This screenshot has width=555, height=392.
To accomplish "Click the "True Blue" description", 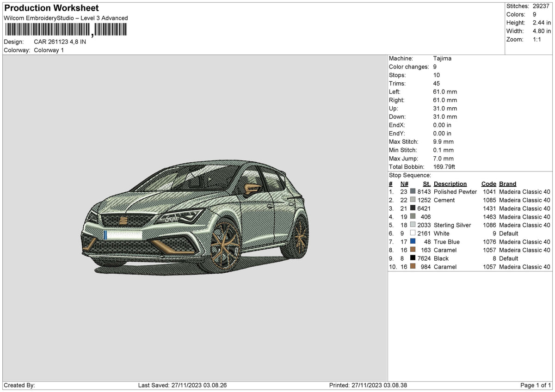I will 447,242.
